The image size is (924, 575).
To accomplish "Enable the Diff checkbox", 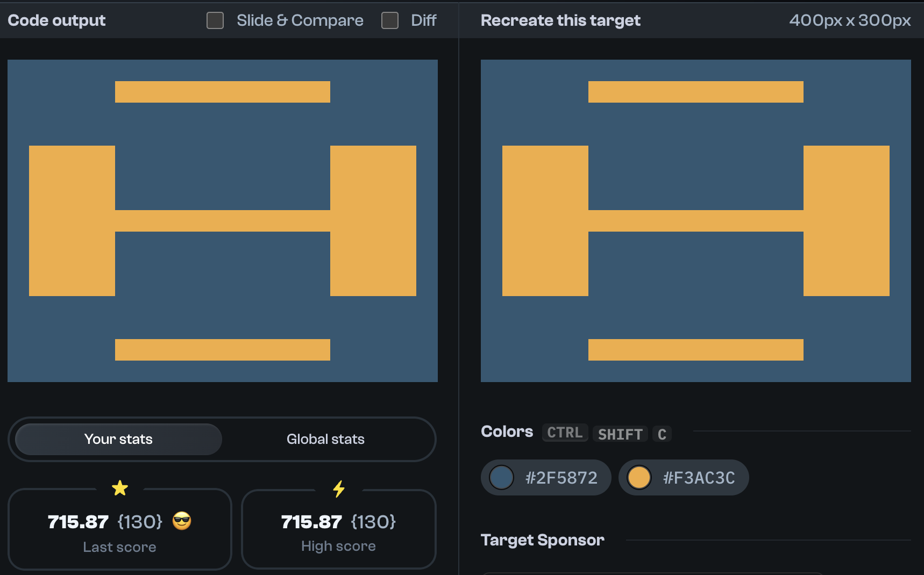I will 390,20.
